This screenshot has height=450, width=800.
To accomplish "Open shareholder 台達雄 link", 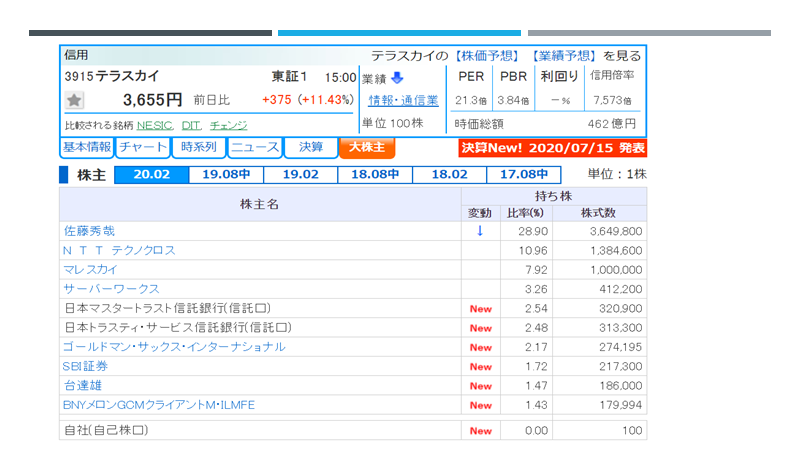I will pos(83,386).
